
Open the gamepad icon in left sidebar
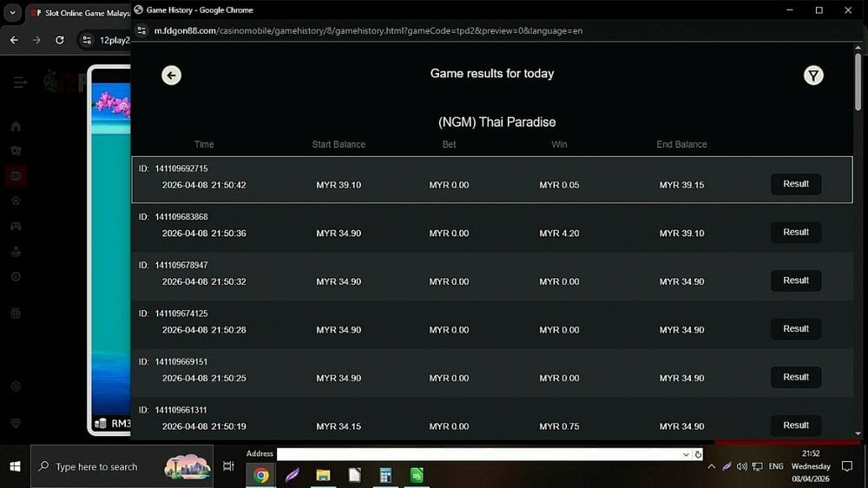pos(16,227)
